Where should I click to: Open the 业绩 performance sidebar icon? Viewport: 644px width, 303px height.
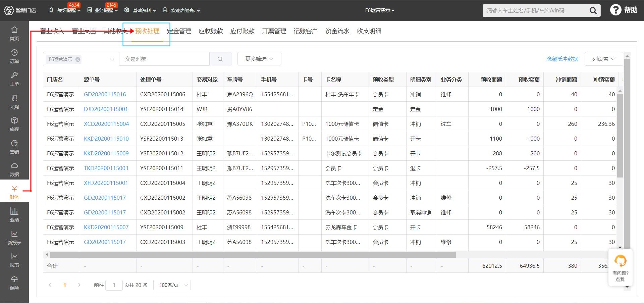coord(14,214)
